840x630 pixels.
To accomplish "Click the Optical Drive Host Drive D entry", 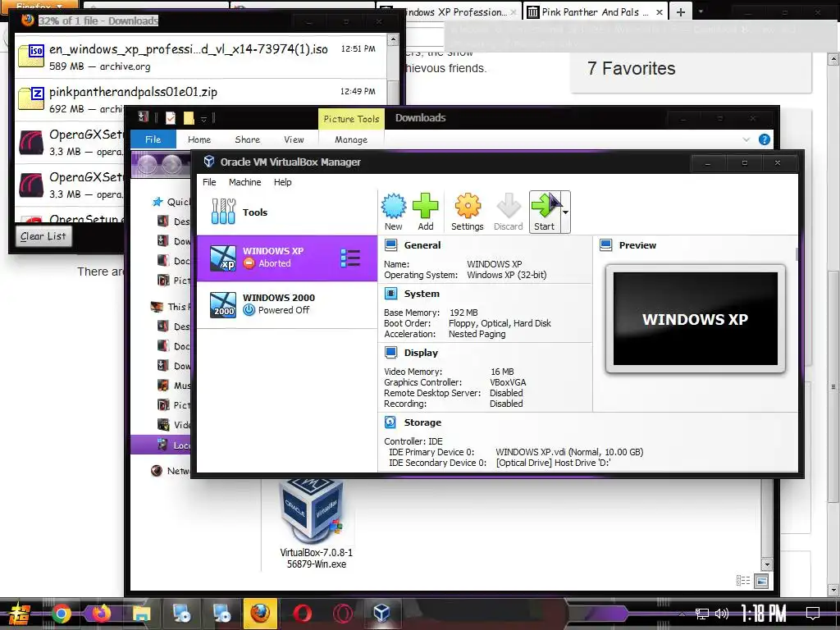I will point(554,463).
